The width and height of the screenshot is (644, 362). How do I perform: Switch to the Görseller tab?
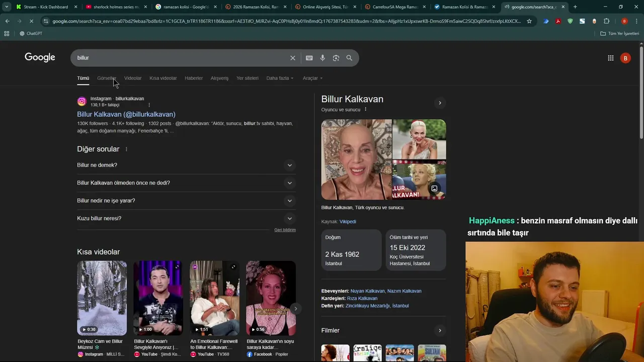click(x=107, y=78)
